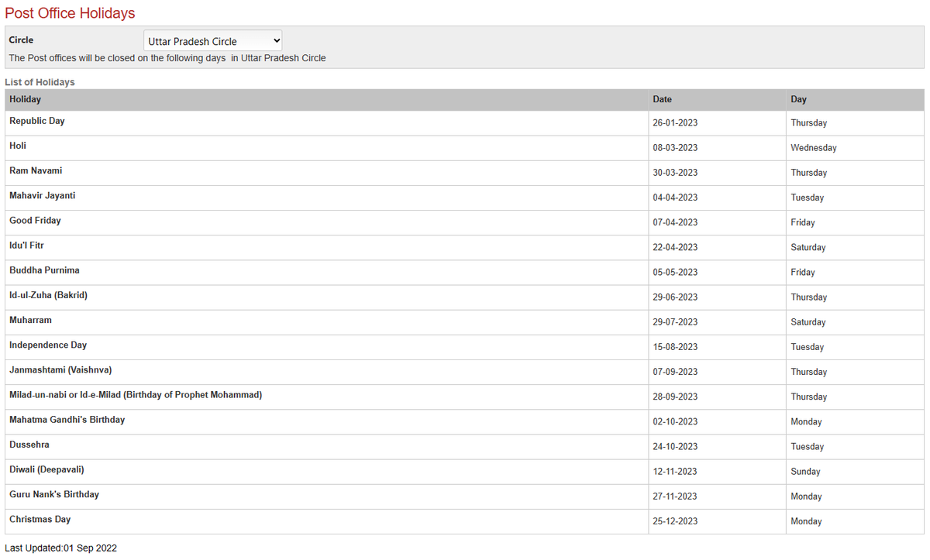Click the date 26-01-2023

tap(675, 123)
